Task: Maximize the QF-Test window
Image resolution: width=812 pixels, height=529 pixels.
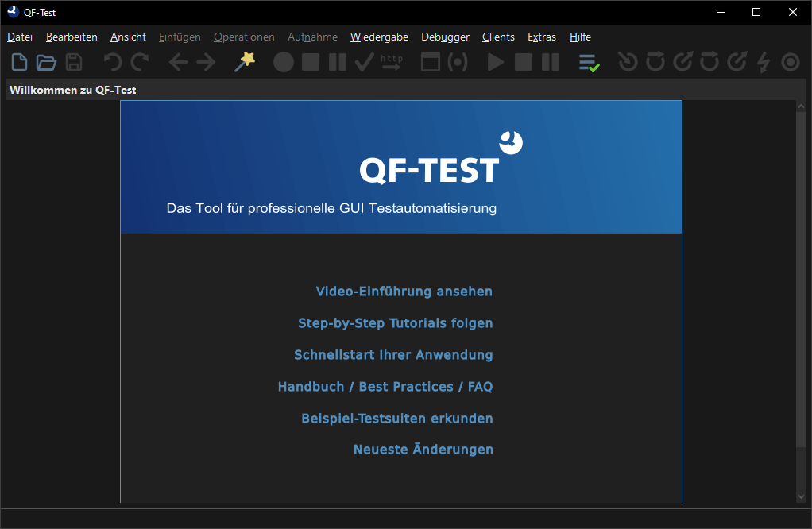Action: point(756,12)
